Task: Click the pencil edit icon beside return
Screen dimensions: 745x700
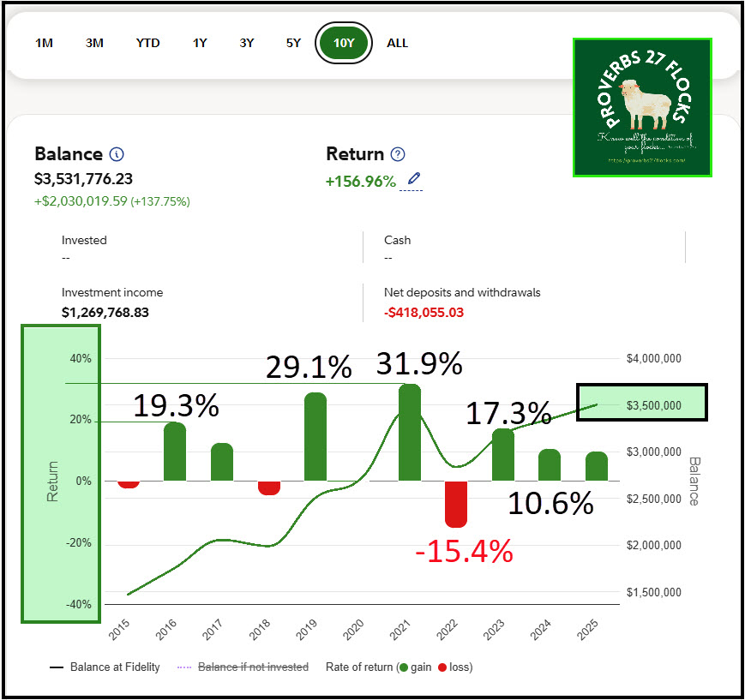Action: coord(414,179)
